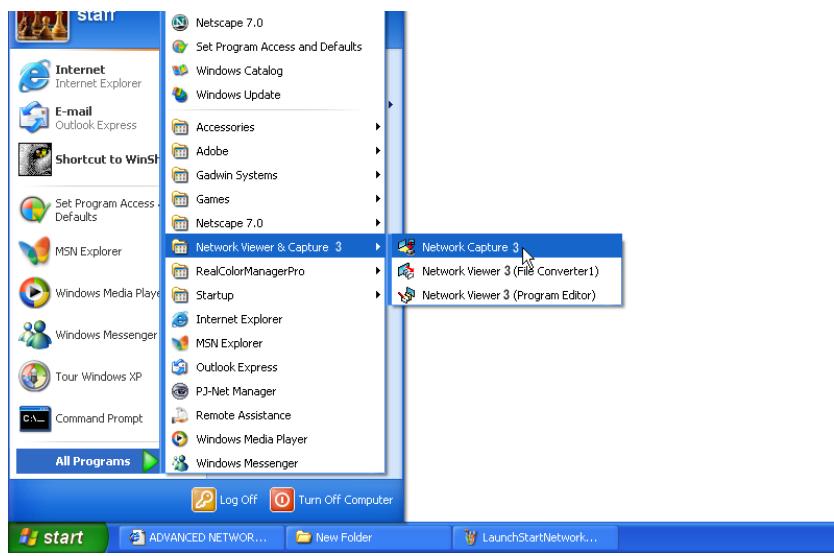This screenshot has width=834, height=556.
Task: Click Set Program Access Defaults text in left column
Action: tap(107, 210)
